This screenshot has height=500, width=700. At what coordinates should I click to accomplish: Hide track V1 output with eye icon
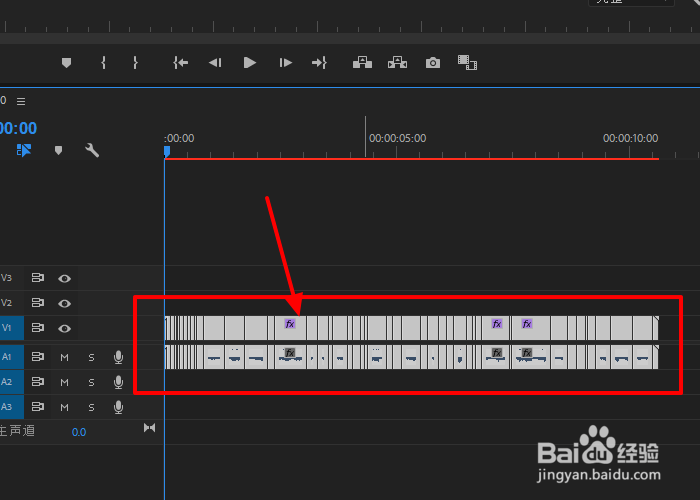(64, 329)
